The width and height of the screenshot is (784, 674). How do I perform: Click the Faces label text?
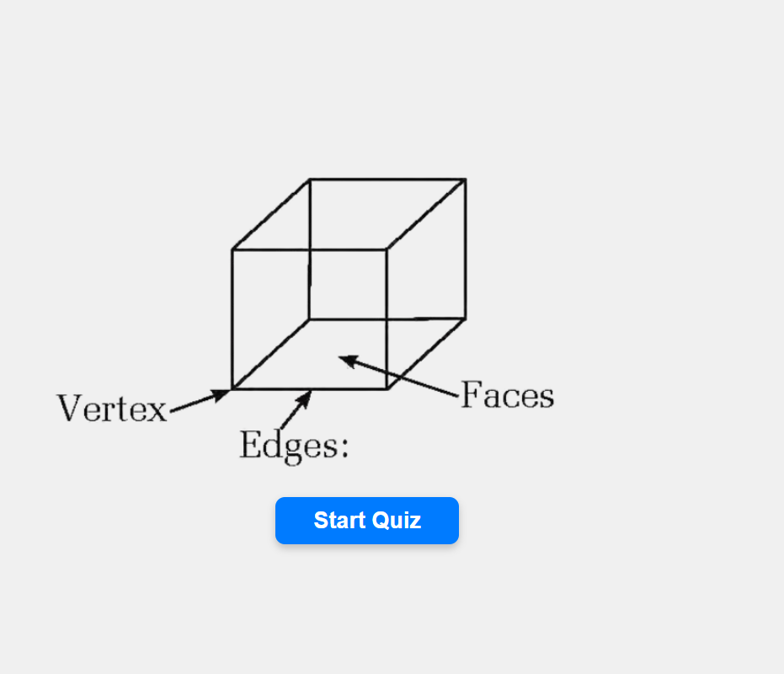(507, 395)
